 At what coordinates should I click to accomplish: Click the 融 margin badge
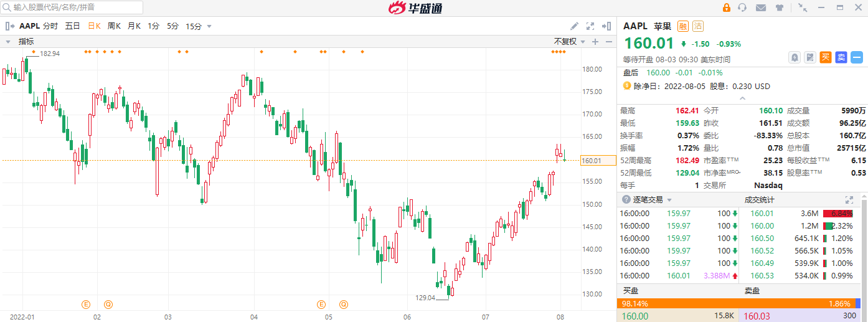coord(683,26)
